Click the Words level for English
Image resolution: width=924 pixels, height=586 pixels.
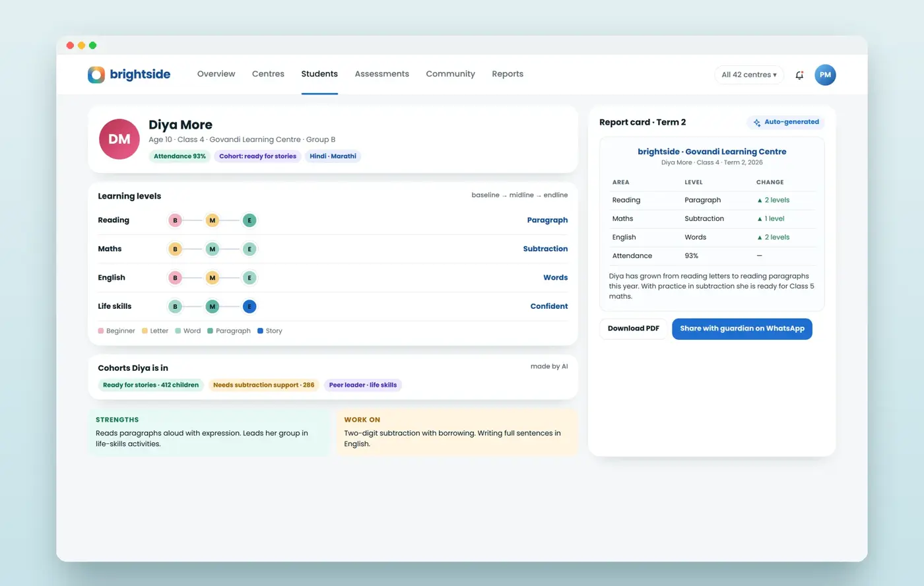tap(555, 278)
